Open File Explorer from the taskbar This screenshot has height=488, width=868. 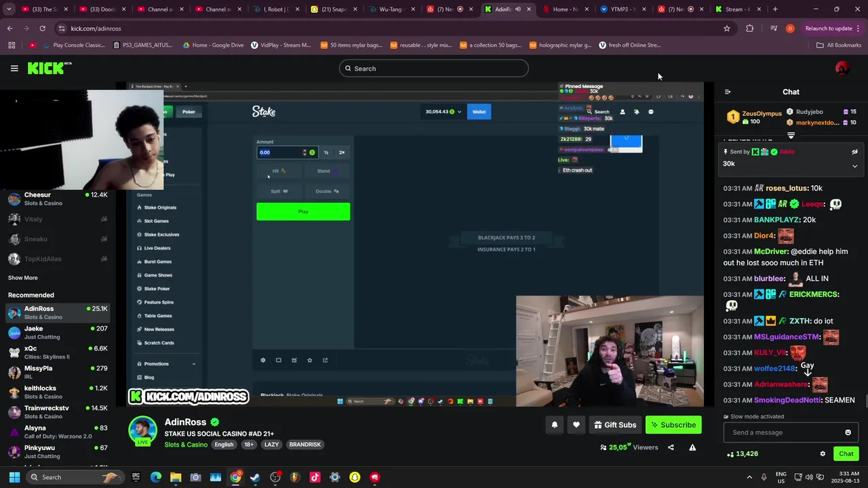coord(176,477)
